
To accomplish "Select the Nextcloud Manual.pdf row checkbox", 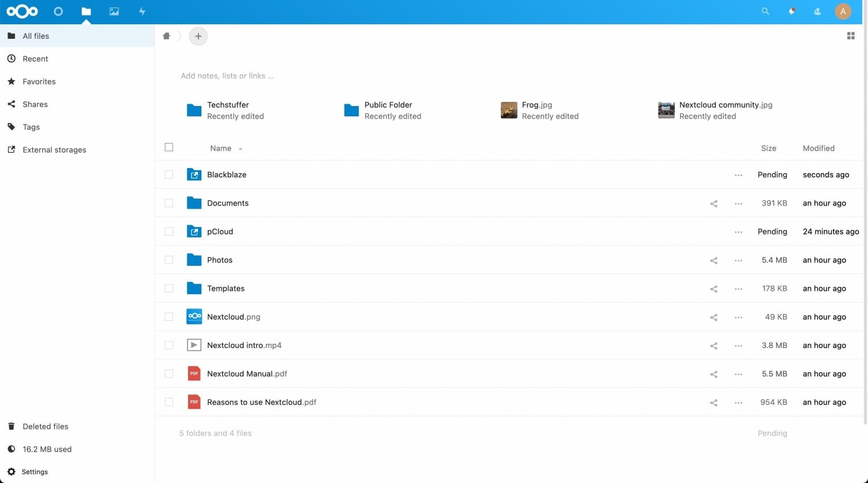I will 169,373.
